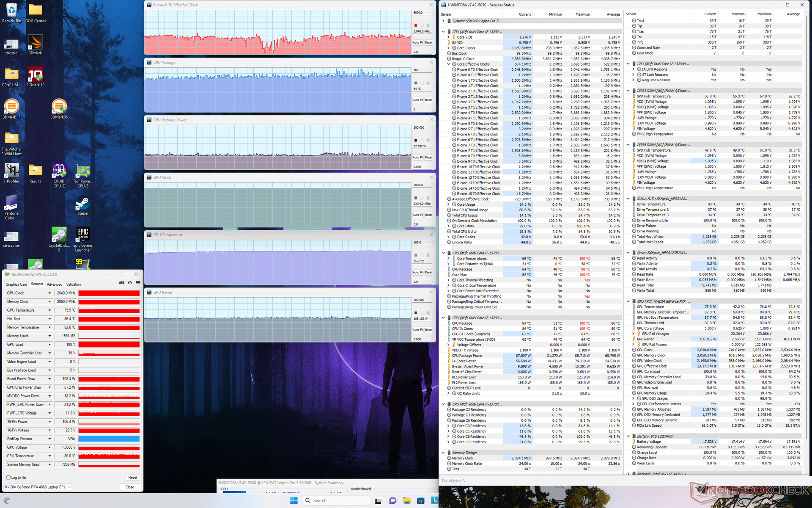Image resolution: width=812 pixels, height=508 pixels.
Task: Click the GPU-Z screenshot camera icon
Action: click(122, 283)
